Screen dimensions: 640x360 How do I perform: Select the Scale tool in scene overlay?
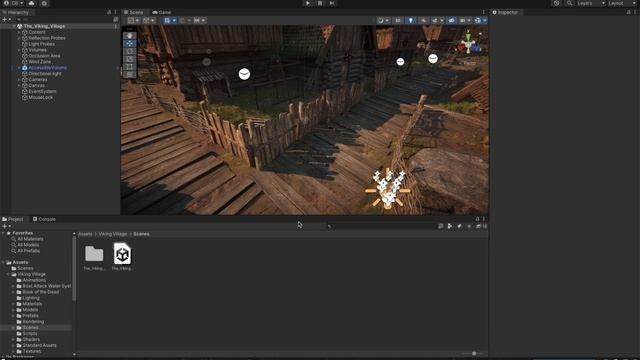coord(130,59)
